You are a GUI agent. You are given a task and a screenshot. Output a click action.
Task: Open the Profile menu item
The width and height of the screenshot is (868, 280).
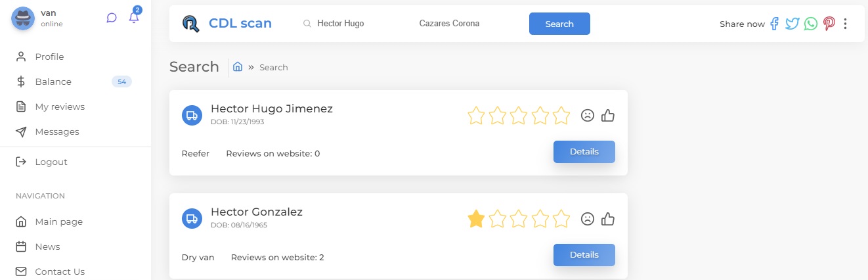point(49,57)
